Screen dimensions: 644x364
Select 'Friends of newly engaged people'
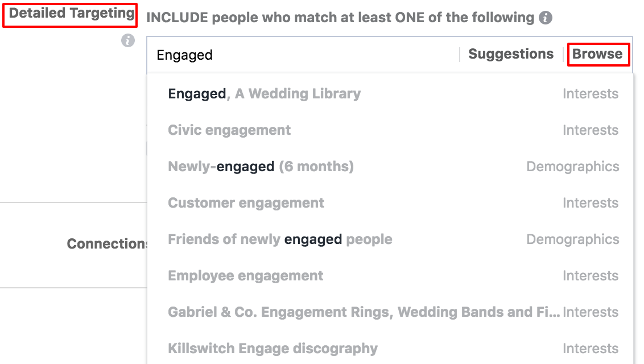[280, 239]
